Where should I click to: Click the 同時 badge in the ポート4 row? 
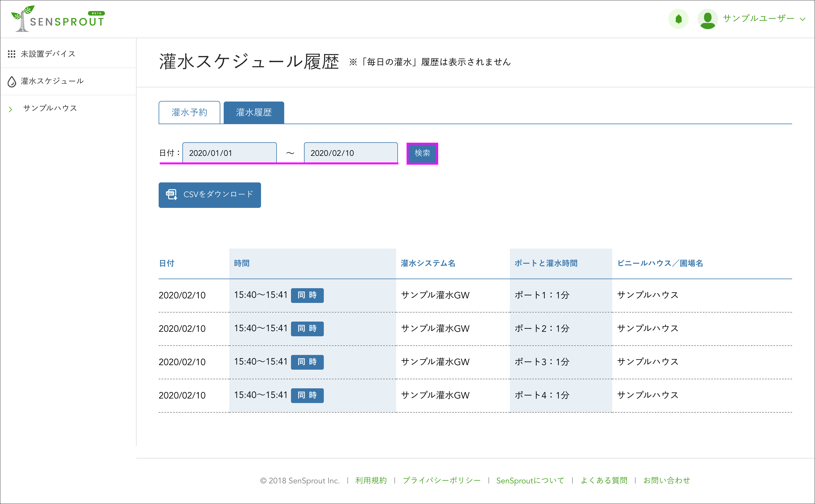pyautogui.click(x=307, y=395)
